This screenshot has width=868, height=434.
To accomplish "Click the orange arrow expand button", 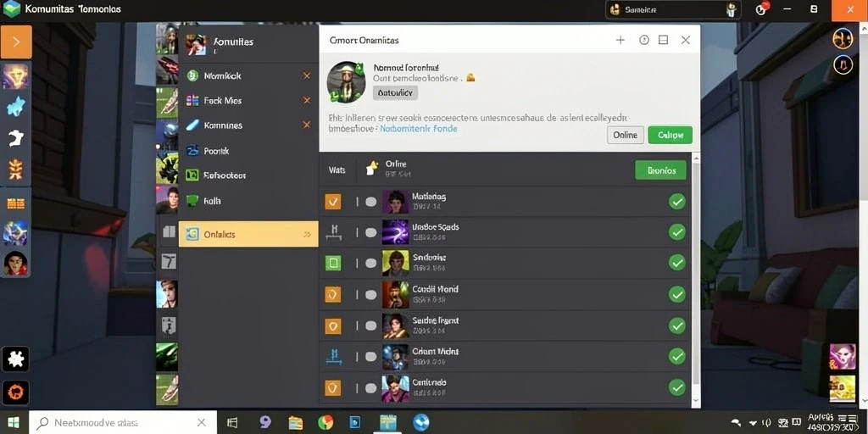I will (16, 42).
